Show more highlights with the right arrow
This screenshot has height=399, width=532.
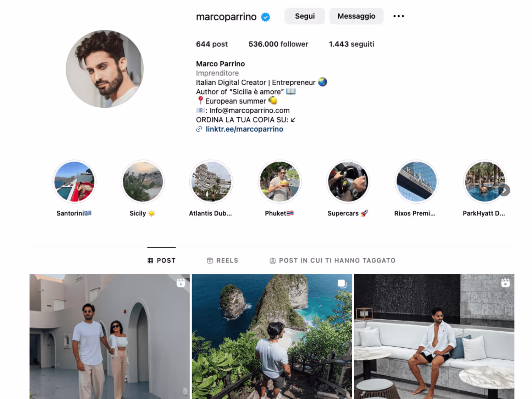coord(504,190)
